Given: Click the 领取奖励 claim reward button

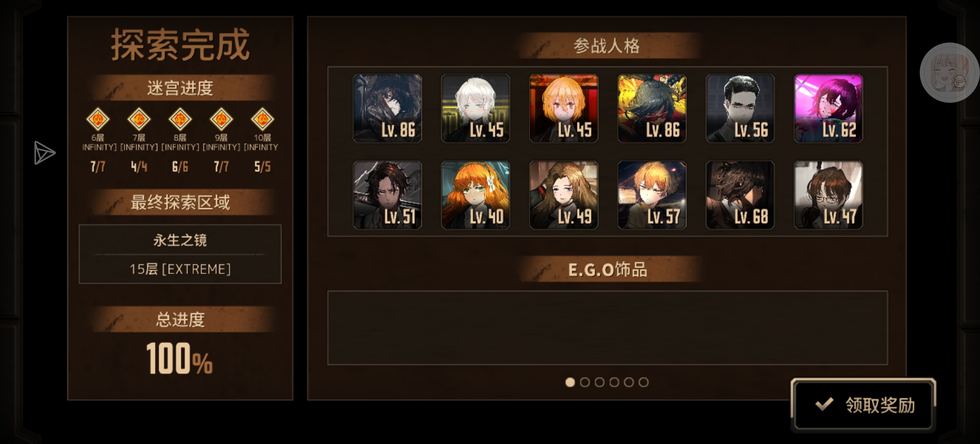Looking at the screenshot, I should tap(863, 405).
